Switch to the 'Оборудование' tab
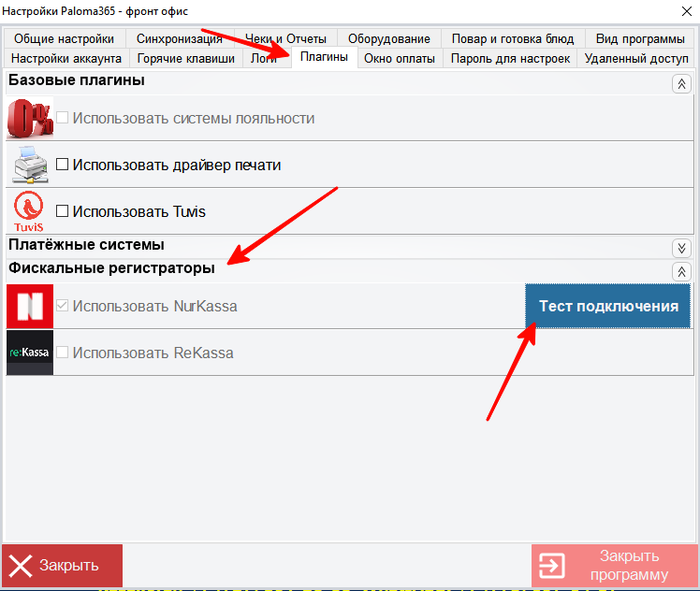Screen dimensions: 700x591 (389, 38)
